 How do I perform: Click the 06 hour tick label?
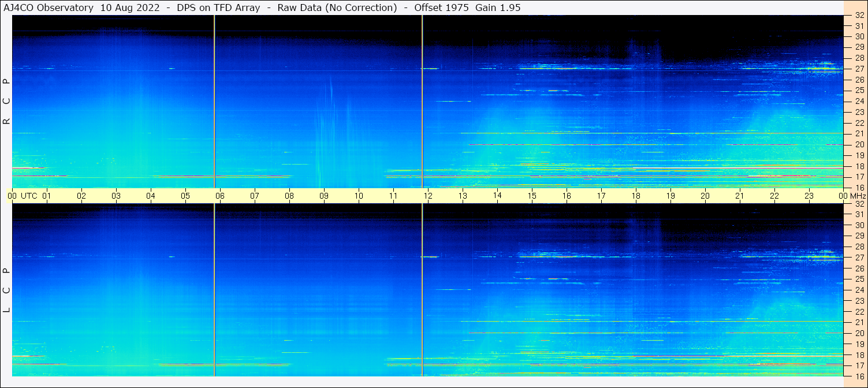coord(220,196)
